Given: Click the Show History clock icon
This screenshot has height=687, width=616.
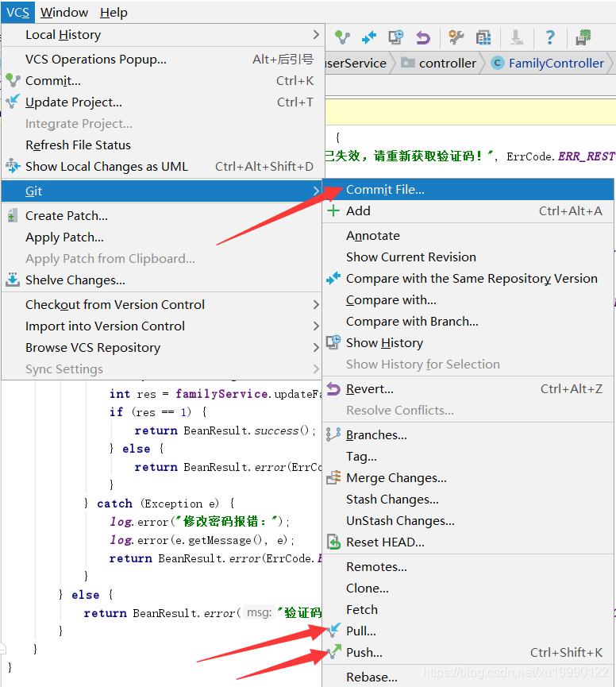Looking at the screenshot, I should [333, 342].
